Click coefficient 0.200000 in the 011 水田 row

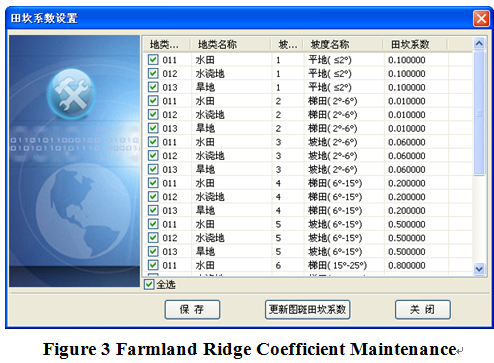pos(407,183)
